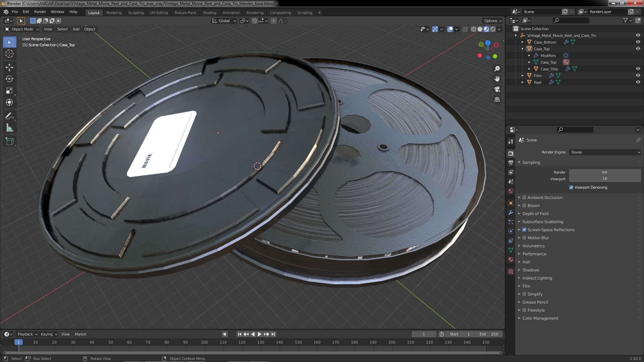Select the Move tool in toolbar
Screen dimensions: 644x362
(x=9, y=67)
